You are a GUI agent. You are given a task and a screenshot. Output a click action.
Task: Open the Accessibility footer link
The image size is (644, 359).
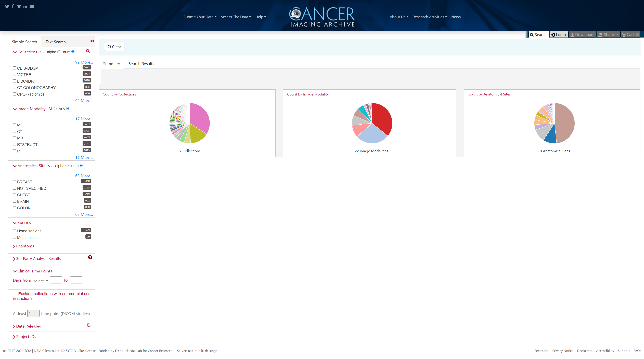(x=605, y=351)
